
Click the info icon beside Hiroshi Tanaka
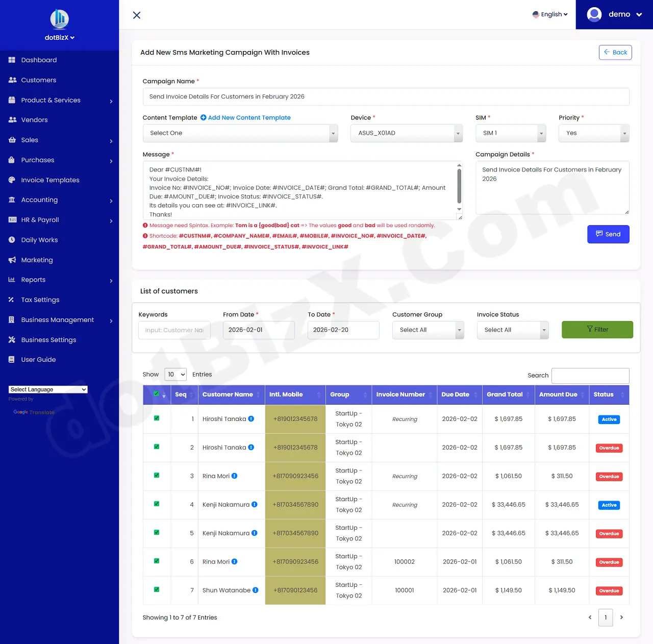click(x=250, y=418)
